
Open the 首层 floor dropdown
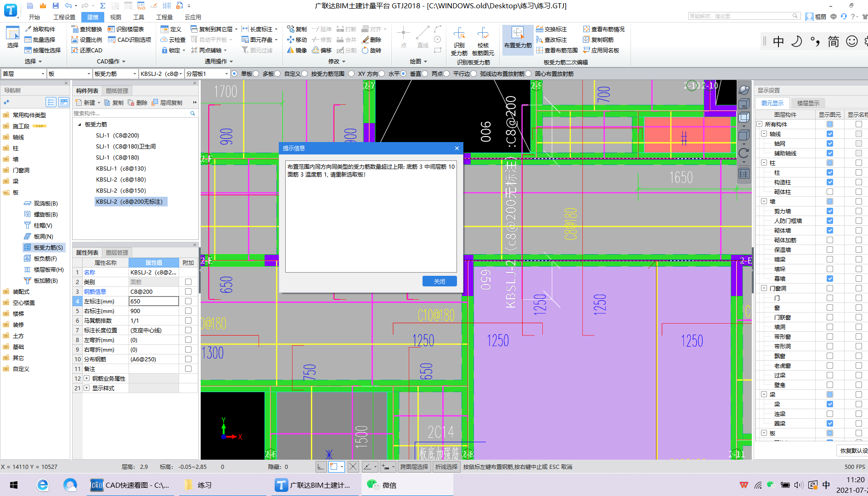click(x=23, y=74)
